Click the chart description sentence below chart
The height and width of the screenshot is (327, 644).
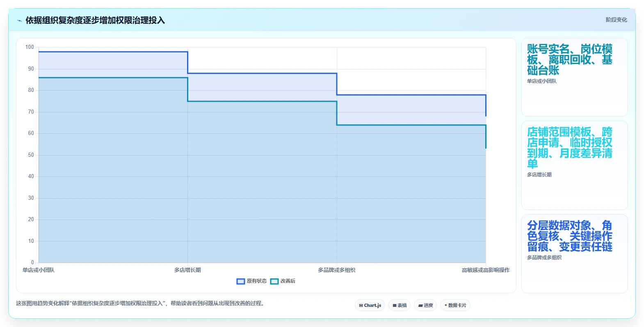point(141,304)
